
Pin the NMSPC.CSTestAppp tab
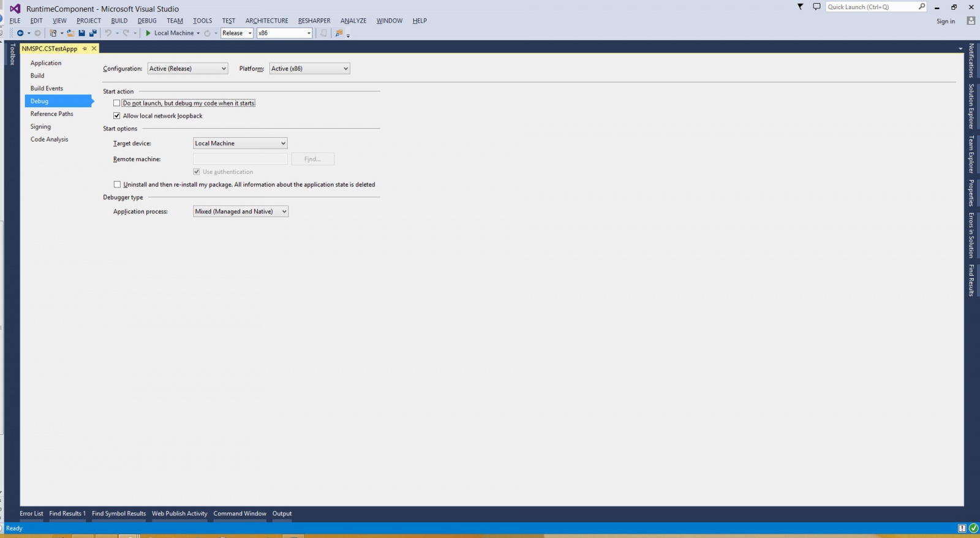point(85,48)
